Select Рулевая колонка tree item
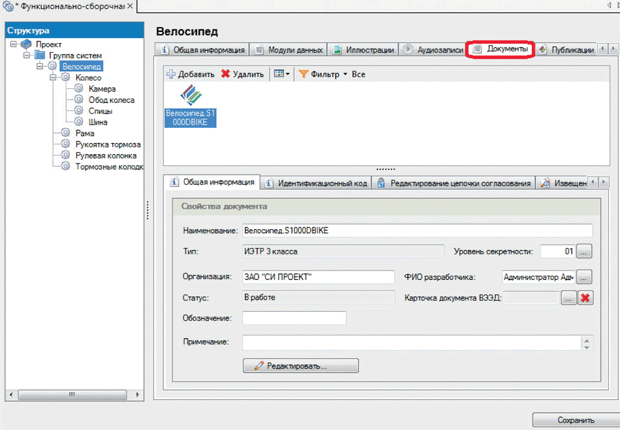 coord(106,155)
